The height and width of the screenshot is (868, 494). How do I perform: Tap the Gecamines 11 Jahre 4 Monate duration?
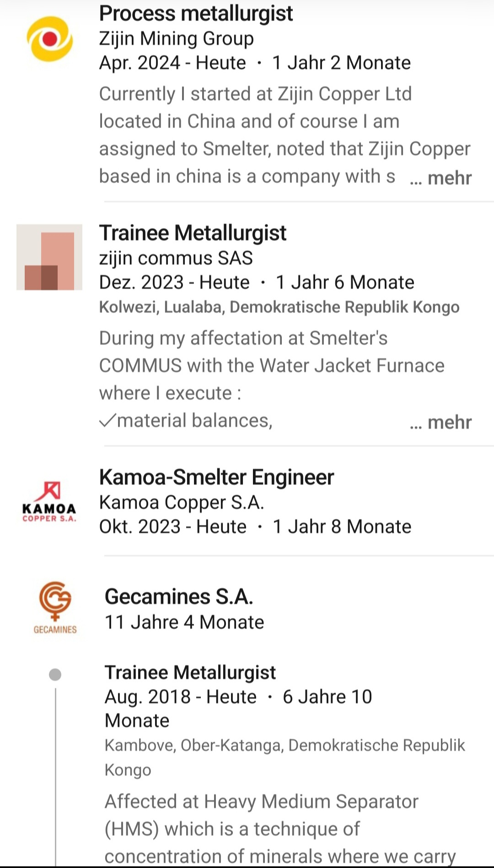pos(184,622)
